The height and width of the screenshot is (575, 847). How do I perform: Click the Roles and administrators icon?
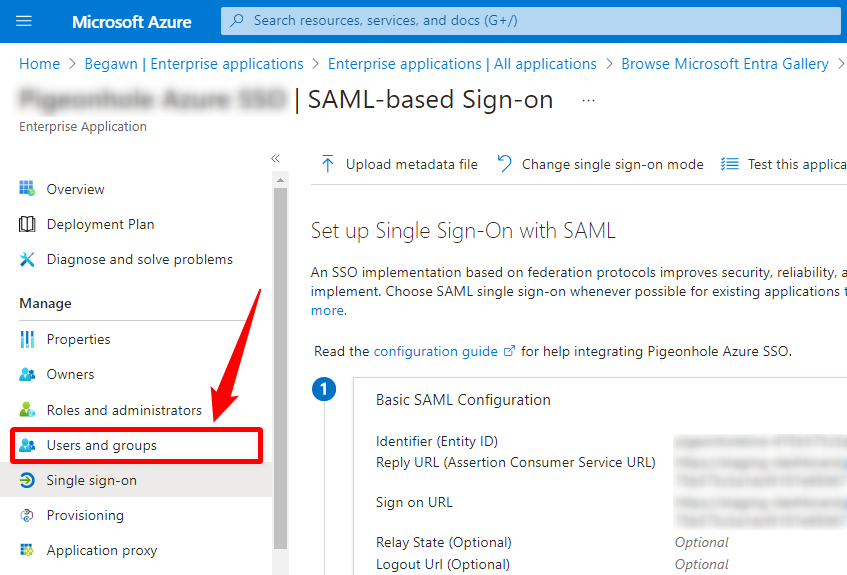(27, 410)
